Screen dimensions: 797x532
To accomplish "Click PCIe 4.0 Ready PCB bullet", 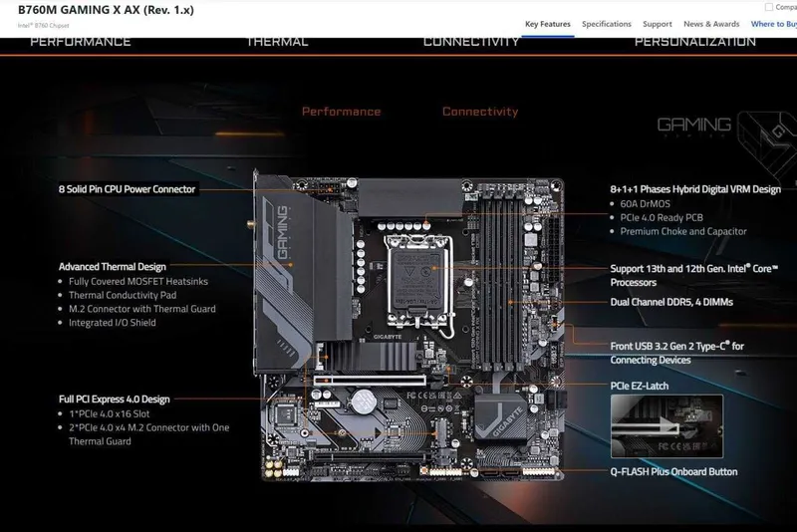I will [x=662, y=217].
